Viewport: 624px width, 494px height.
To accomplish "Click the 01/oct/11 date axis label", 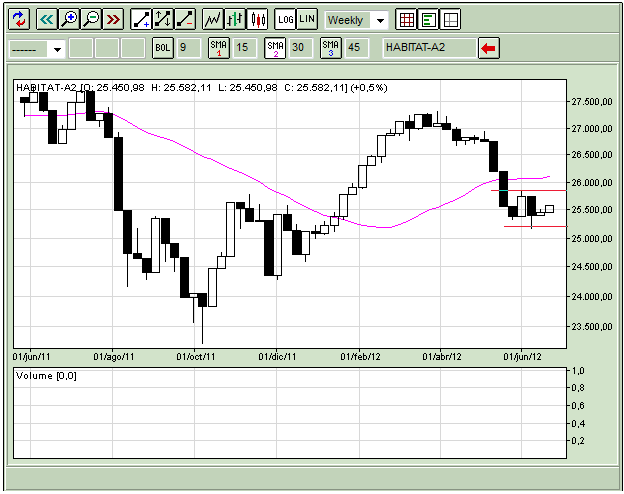I will click(195, 357).
